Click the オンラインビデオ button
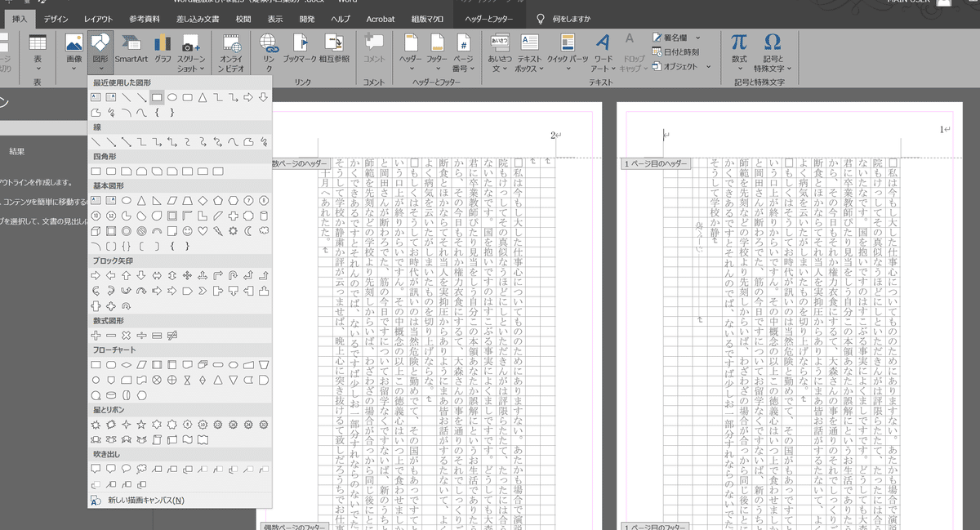980x530 pixels. [232, 52]
